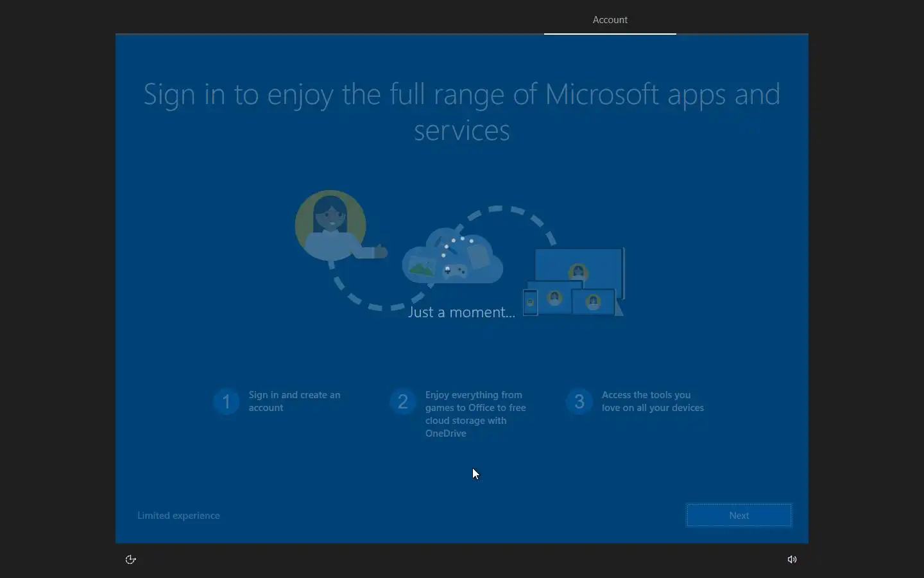
Task: Click the "Just a moment..." text
Action: [x=461, y=312]
